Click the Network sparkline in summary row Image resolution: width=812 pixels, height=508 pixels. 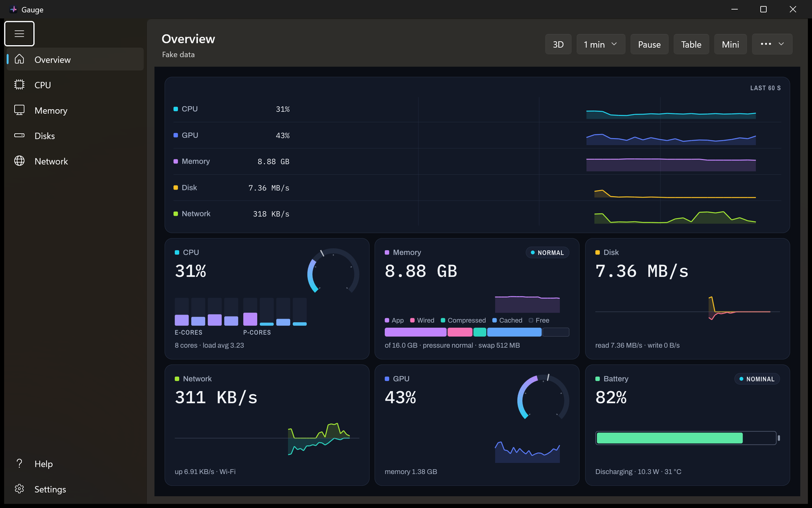[x=675, y=217]
